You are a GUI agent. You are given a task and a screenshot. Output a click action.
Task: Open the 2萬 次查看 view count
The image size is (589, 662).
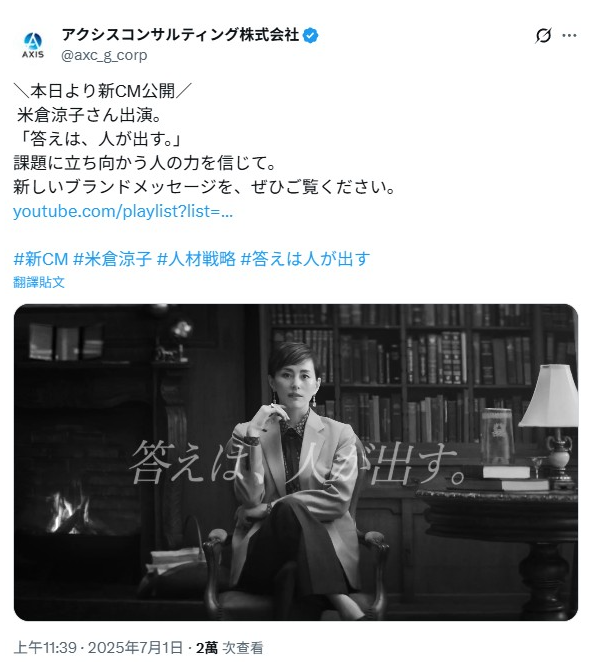(230, 647)
